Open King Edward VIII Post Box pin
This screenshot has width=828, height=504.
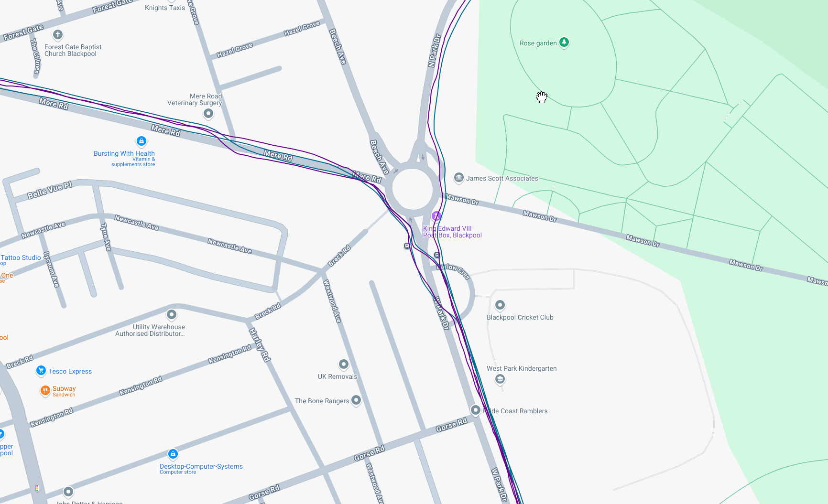click(436, 216)
